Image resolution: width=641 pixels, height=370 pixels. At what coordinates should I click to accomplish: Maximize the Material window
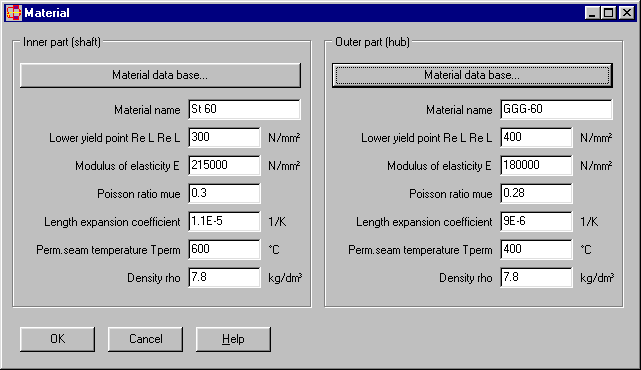608,13
